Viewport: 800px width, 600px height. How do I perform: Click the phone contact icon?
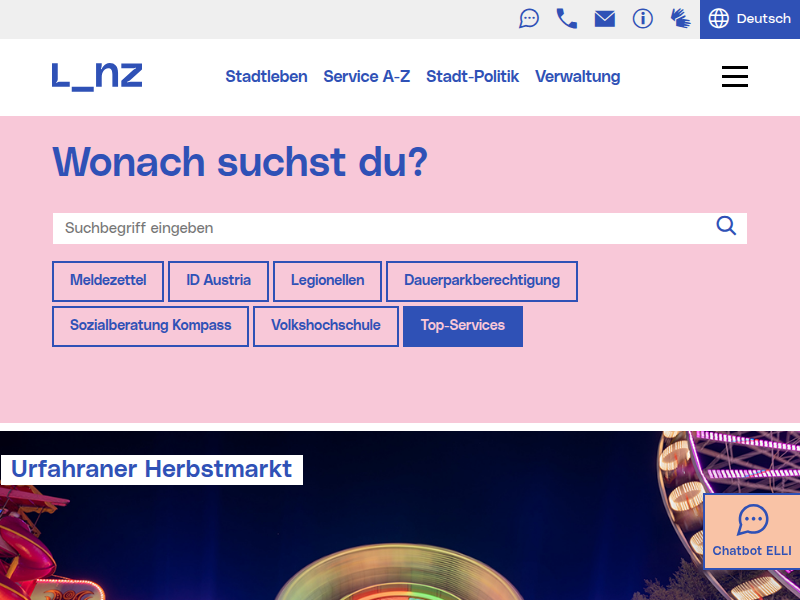[x=567, y=19]
